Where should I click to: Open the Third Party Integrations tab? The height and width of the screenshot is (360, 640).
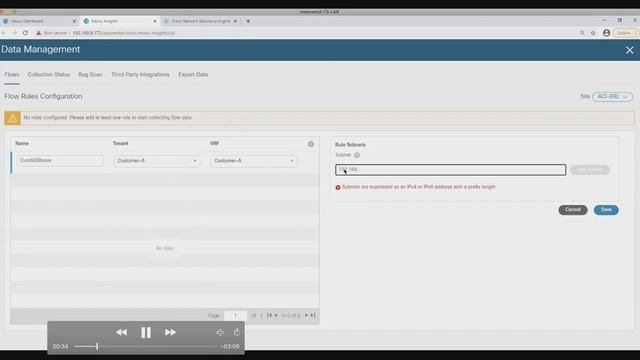coord(140,75)
